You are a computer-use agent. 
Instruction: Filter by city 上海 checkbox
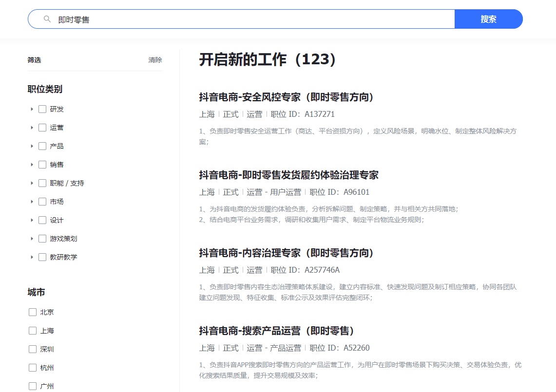[33, 330]
